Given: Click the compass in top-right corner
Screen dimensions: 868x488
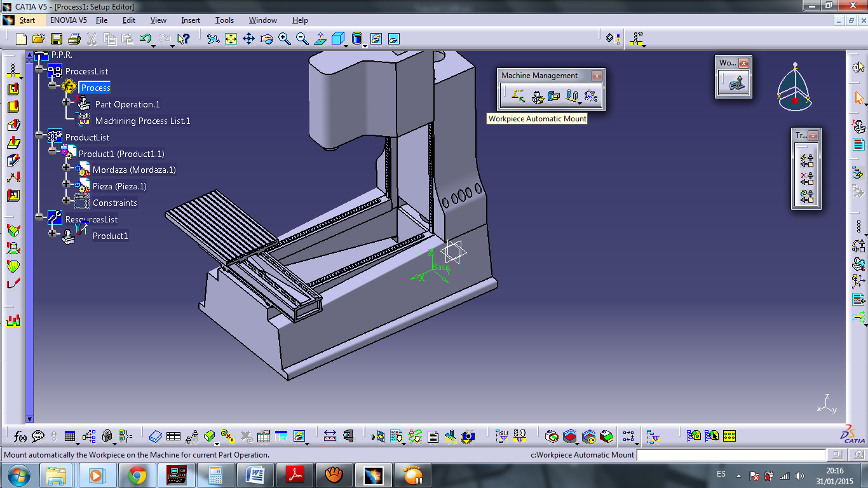Looking at the screenshot, I should pos(794,88).
